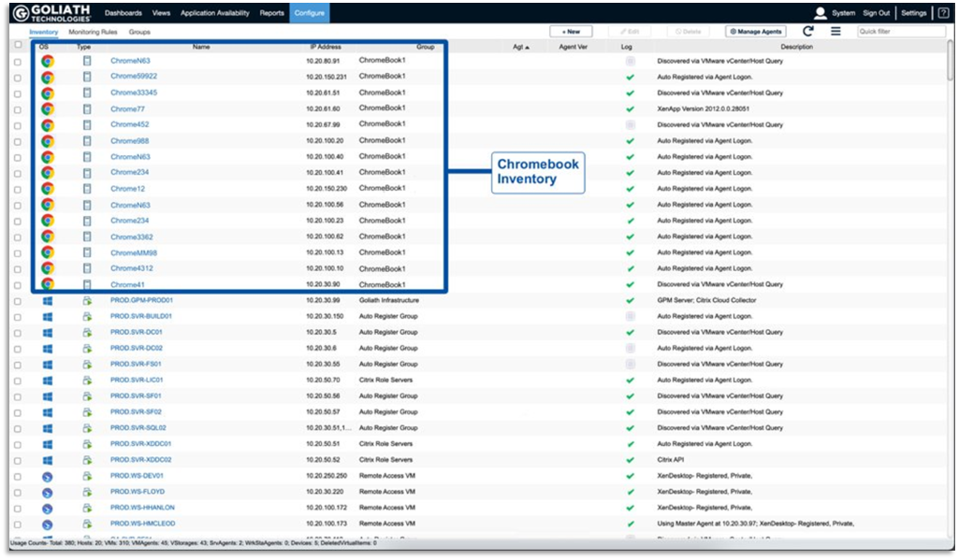
Task: Click the green log checkmark for Chrome59922
Action: click(x=630, y=77)
